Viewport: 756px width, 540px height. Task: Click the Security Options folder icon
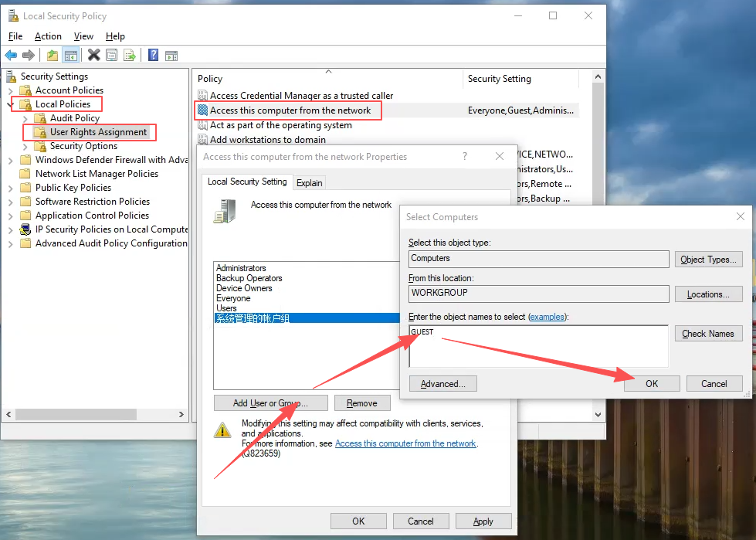pyautogui.click(x=40, y=146)
